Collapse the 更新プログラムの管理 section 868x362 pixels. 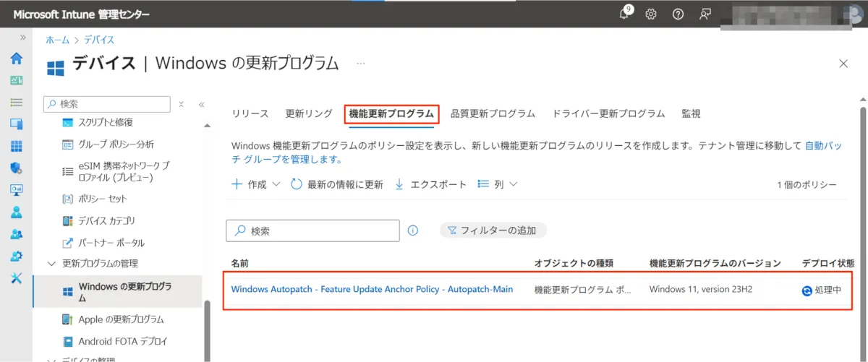[51, 264]
